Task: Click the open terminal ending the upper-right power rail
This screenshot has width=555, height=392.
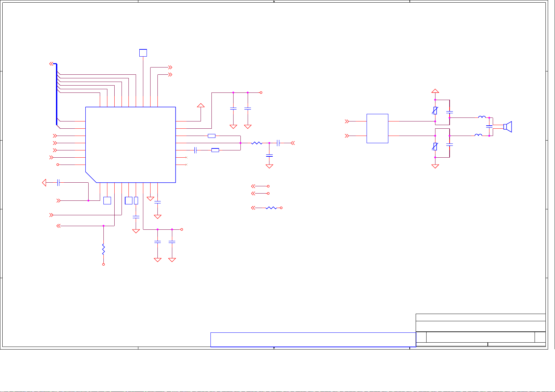Action: click(x=261, y=92)
